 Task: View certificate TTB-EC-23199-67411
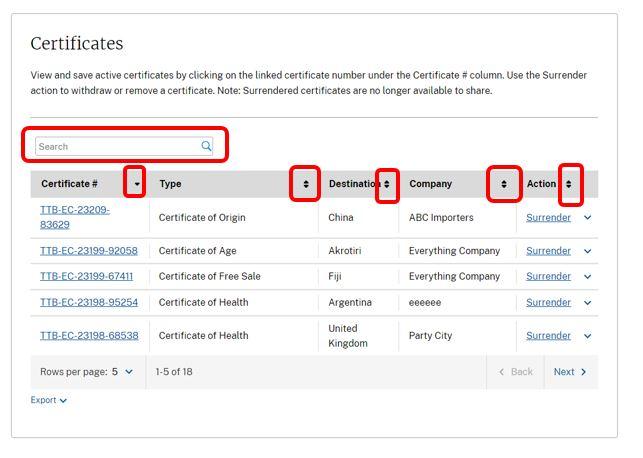86,276
